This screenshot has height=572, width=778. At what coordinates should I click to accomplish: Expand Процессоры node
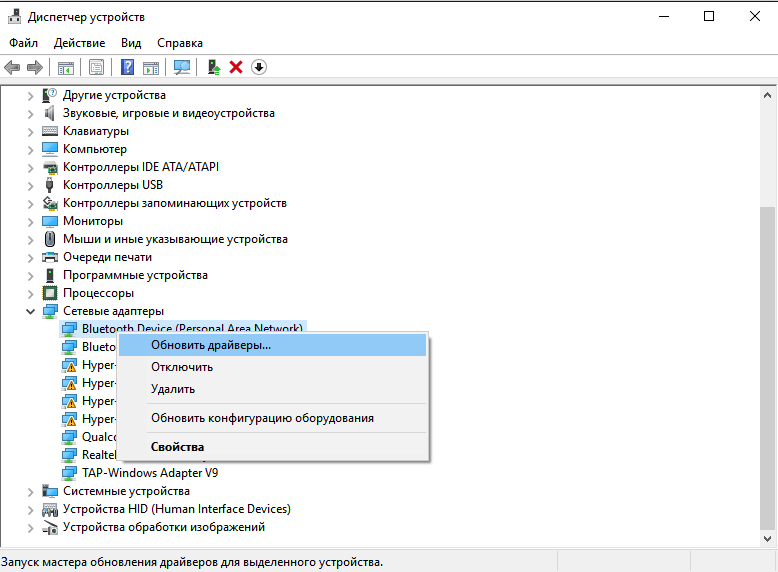(x=31, y=294)
